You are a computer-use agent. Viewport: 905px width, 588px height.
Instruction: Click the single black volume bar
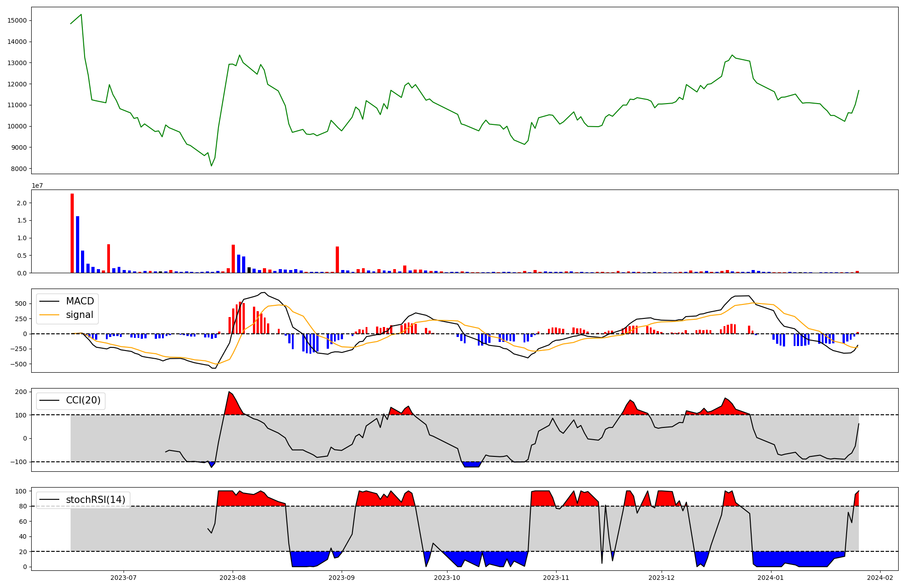(249, 270)
